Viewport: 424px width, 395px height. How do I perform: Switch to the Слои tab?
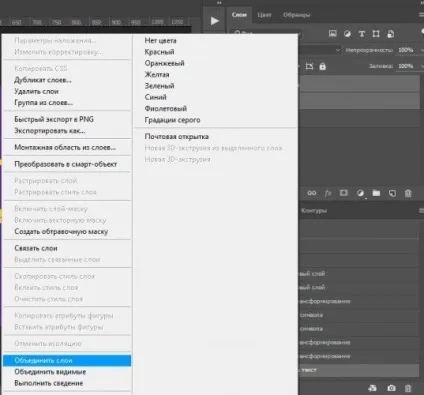point(239,15)
